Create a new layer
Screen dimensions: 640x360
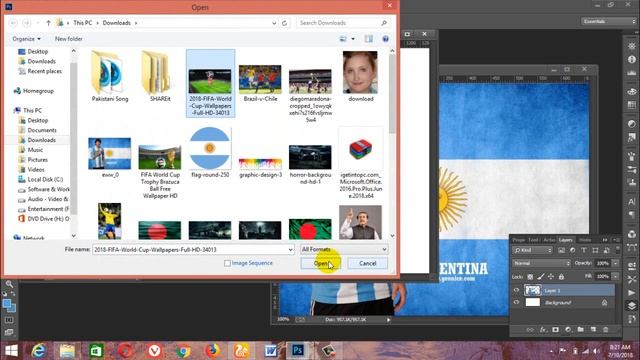[x=593, y=329]
